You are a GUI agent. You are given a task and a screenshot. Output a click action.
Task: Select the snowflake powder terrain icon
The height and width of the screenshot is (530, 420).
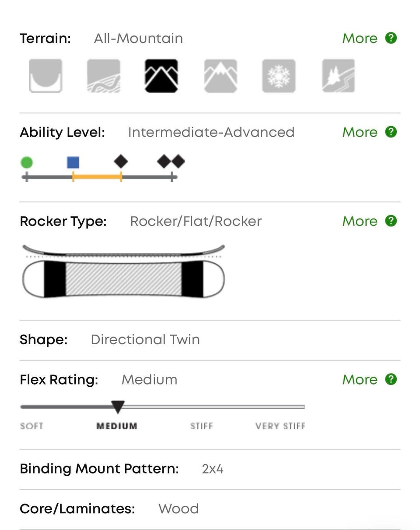pyautogui.click(x=279, y=76)
